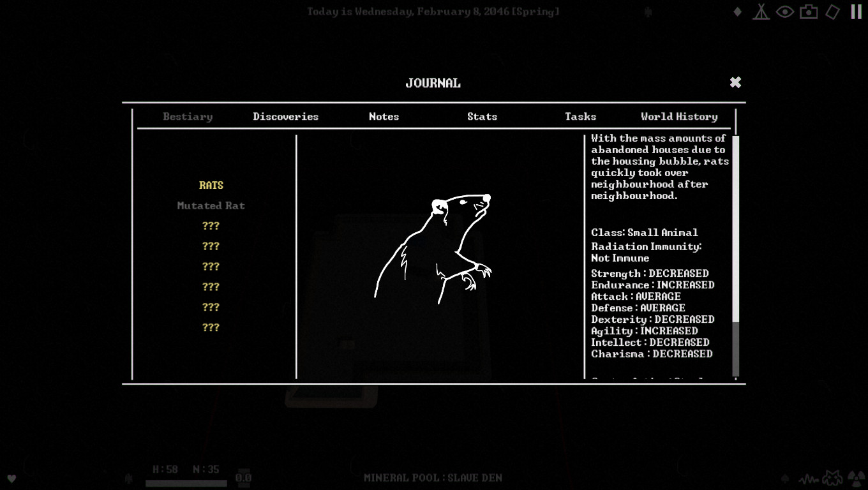Open the Notes tab

[x=384, y=117]
